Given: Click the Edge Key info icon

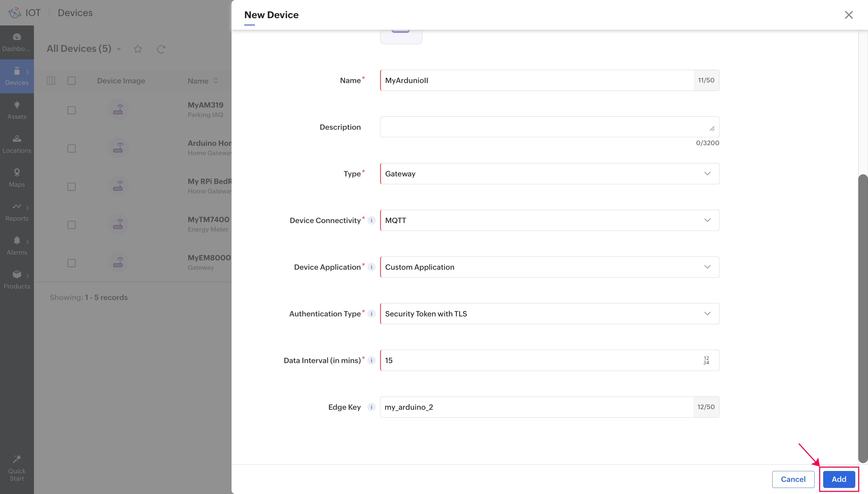Looking at the screenshot, I should click(x=372, y=407).
